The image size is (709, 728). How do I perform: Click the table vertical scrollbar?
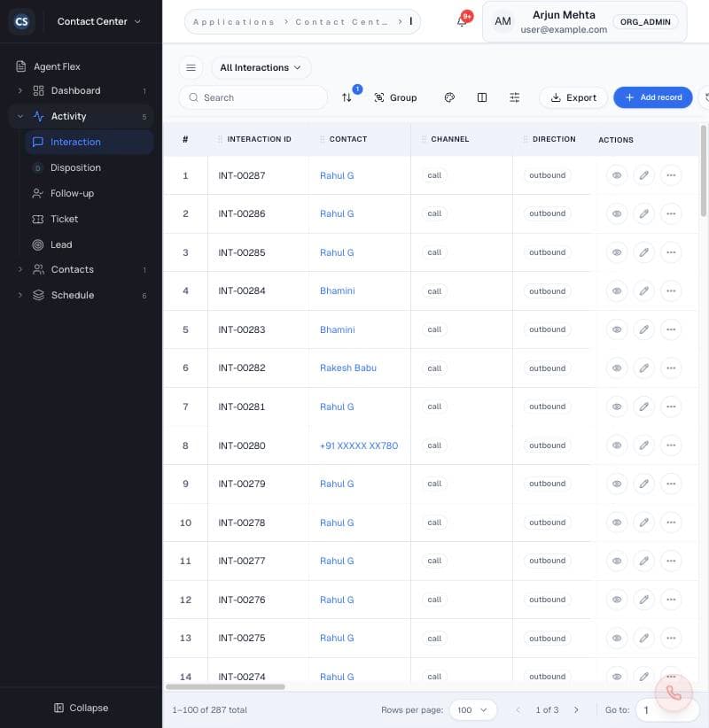coord(704,170)
